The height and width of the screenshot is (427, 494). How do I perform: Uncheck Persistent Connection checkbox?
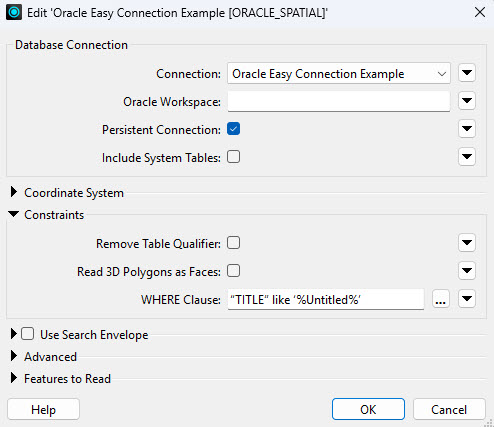(x=233, y=129)
